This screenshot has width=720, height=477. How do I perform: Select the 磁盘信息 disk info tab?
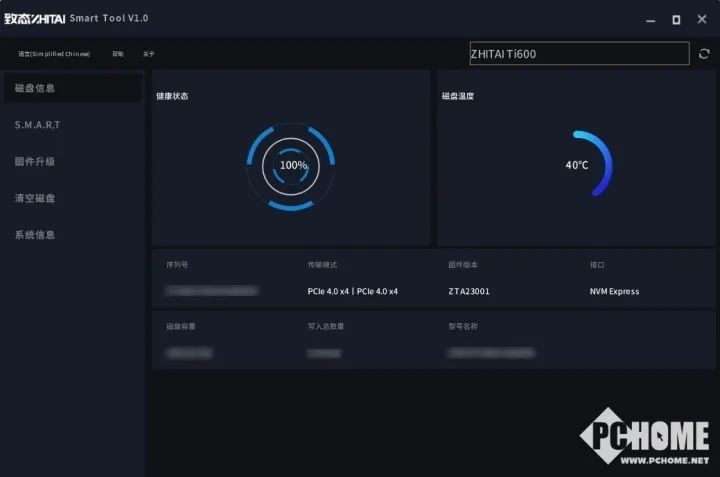pyautogui.click(x=73, y=88)
